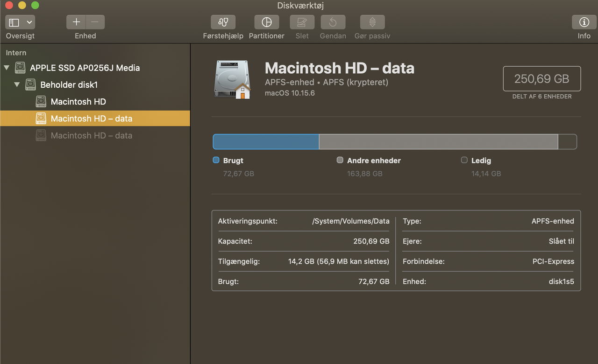Click the blue used-space bar segment
Screen dimensions: 598x364
click(266, 142)
